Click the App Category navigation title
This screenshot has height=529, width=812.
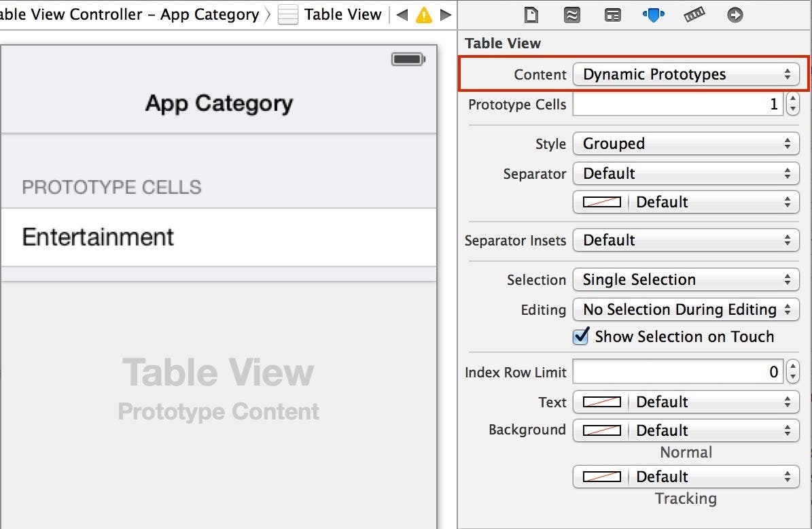point(219,103)
